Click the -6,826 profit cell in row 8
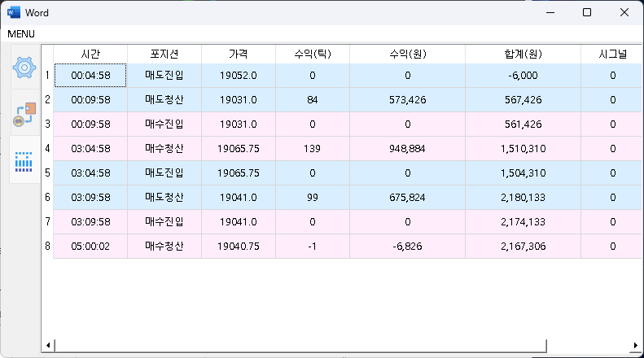 [407, 247]
